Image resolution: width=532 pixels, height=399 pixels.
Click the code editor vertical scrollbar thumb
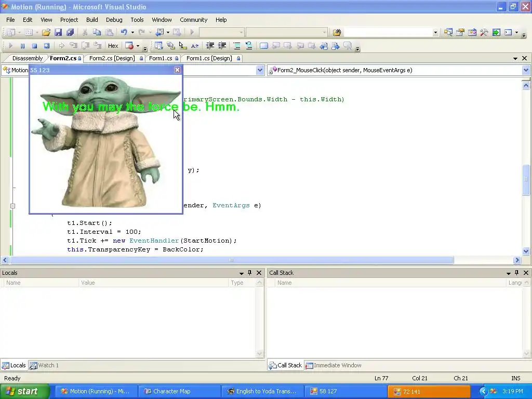526,180
